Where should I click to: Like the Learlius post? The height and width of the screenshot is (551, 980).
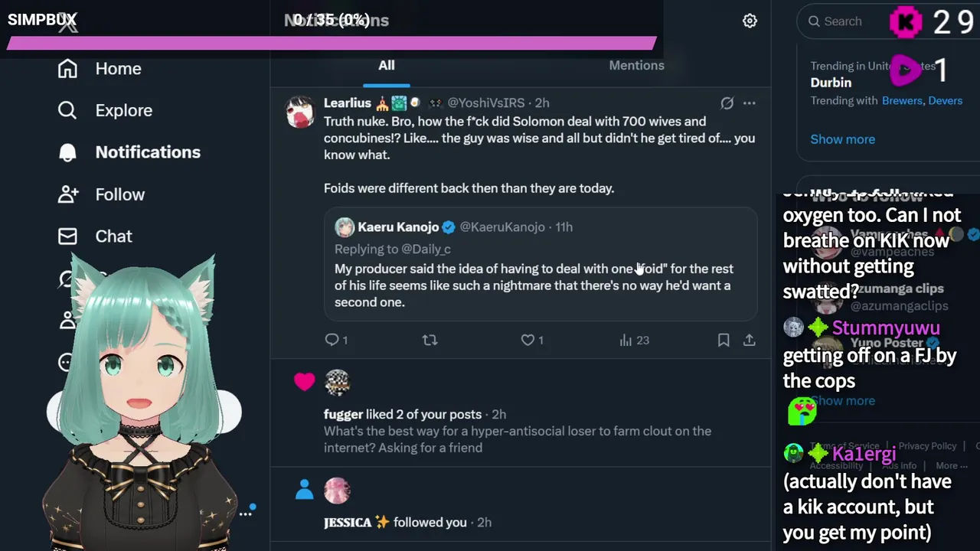(x=528, y=340)
